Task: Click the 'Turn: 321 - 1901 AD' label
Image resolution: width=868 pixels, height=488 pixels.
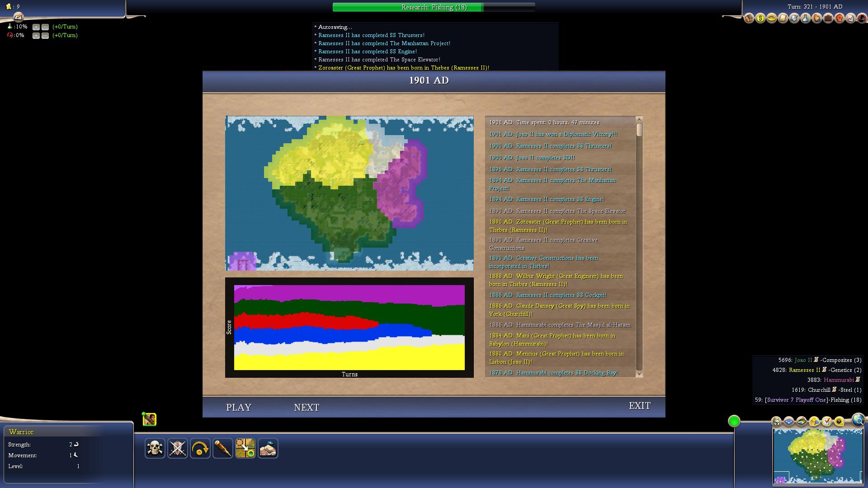Action: (x=815, y=7)
